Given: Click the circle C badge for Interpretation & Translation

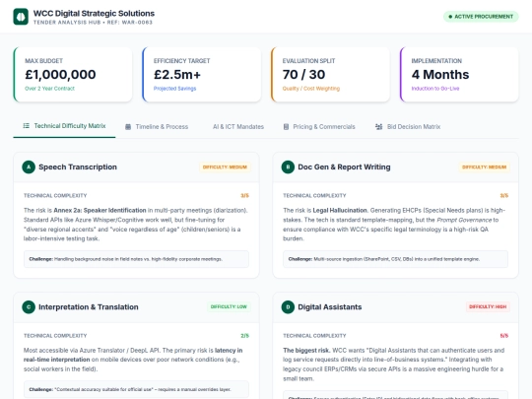Looking at the screenshot, I should 29,307.
